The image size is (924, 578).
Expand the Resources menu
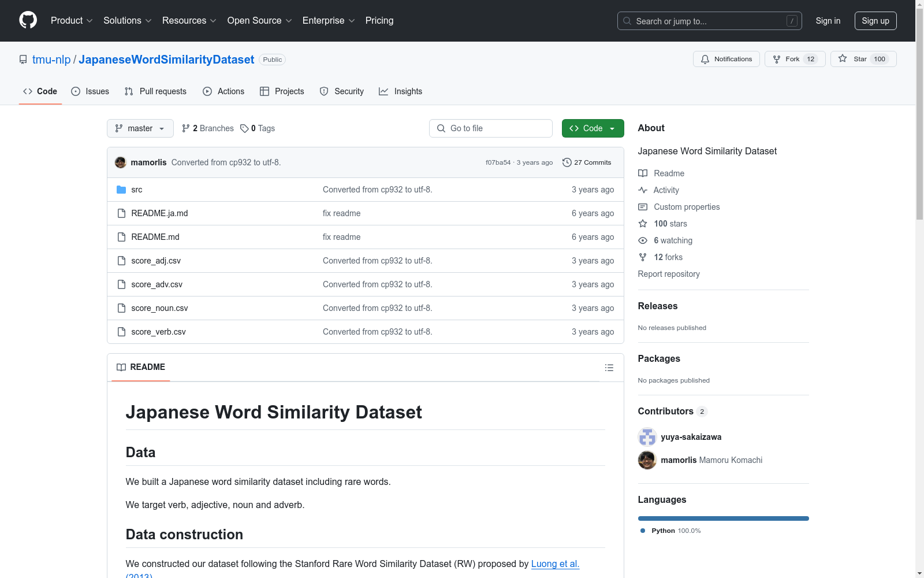189,20
